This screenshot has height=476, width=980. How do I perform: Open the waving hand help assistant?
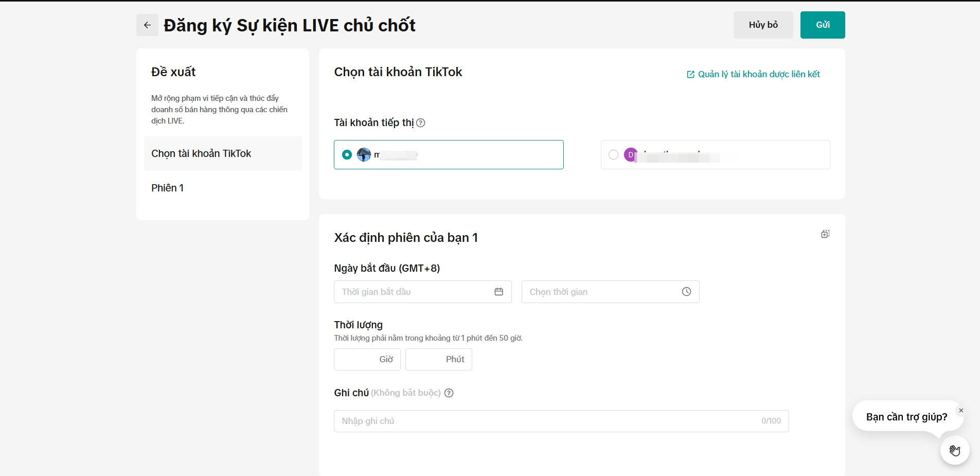pos(955,451)
